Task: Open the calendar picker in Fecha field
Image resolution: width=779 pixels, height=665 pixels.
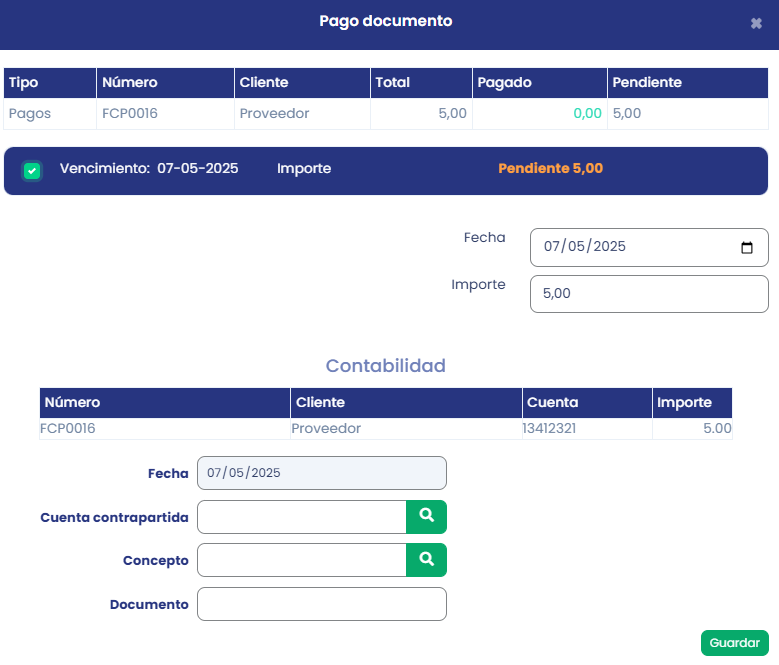Action: (746, 247)
